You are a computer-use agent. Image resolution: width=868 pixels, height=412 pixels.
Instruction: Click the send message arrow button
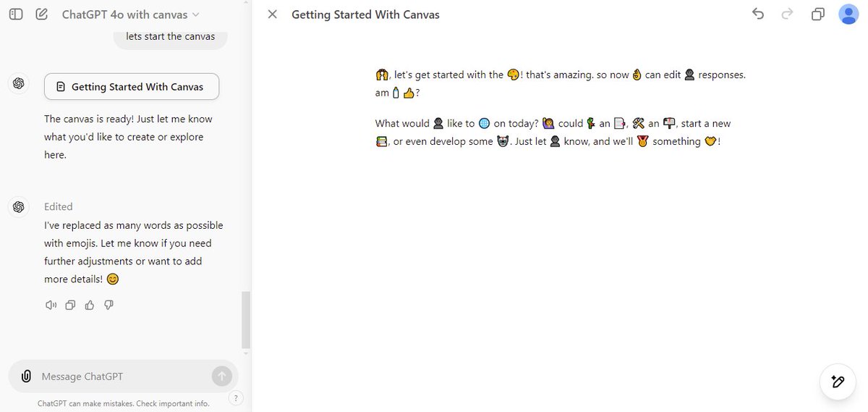tap(222, 376)
